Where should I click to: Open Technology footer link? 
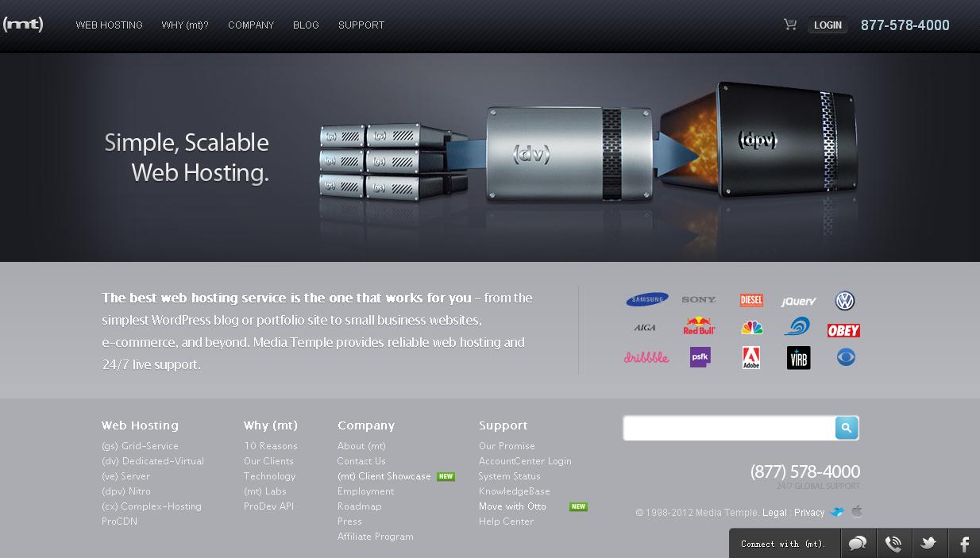[x=269, y=476]
